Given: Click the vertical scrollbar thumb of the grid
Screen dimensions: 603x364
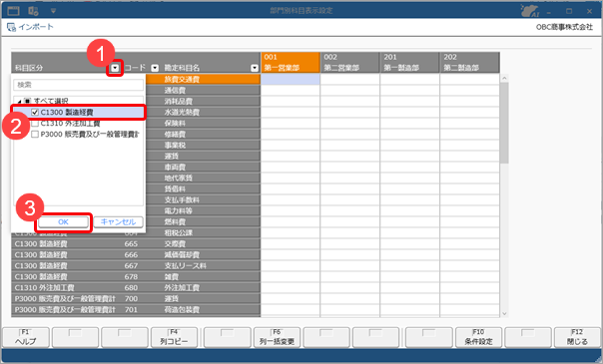Looking at the screenshot, I should point(504,123).
